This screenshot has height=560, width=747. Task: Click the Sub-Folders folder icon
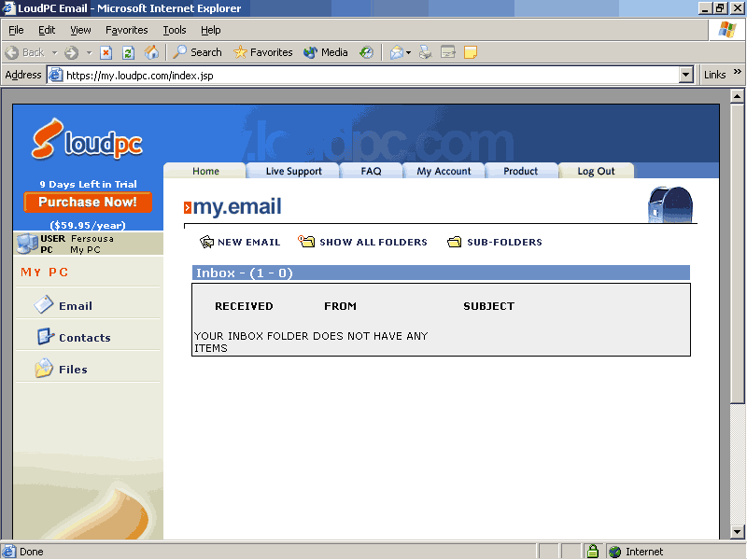pyautogui.click(x=455, y=242)
